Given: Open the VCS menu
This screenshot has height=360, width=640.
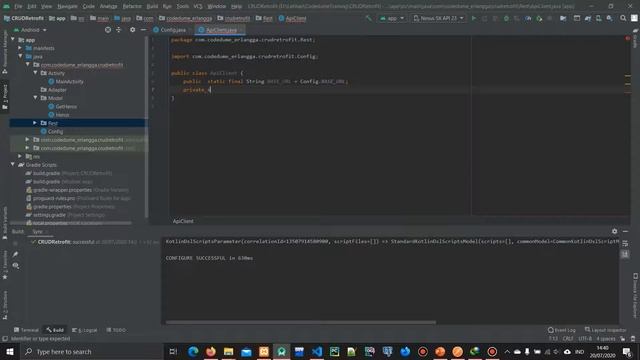Looking at the screenshot, I should pyautogui.click(x=198, y=6).
